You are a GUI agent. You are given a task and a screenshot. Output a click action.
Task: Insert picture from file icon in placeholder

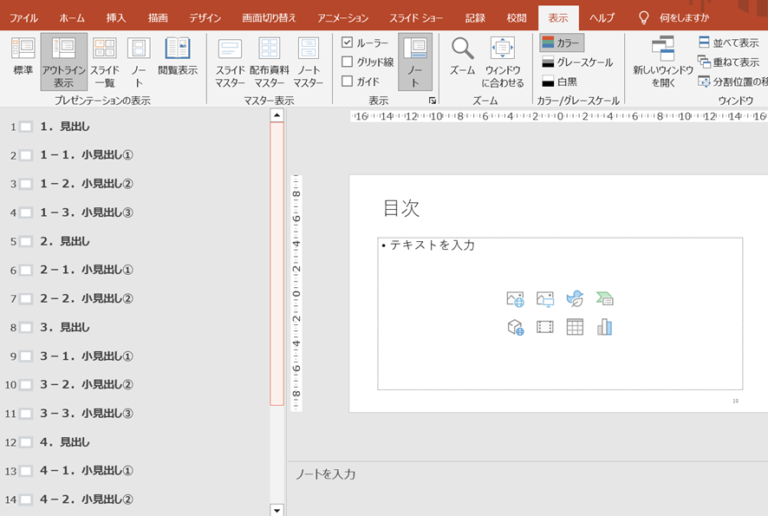tap(545, 299)
